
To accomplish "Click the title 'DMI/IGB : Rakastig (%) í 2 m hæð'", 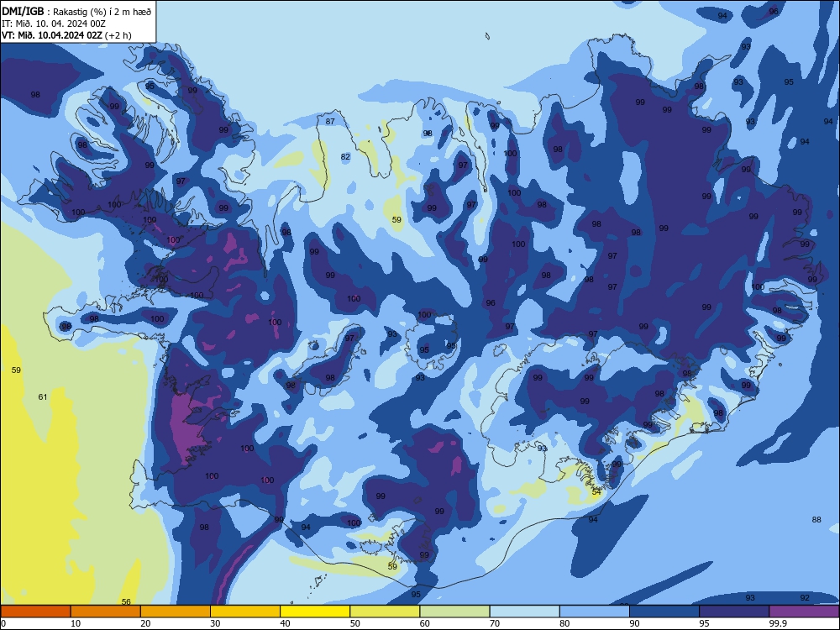I will click(x=76, y=12).
